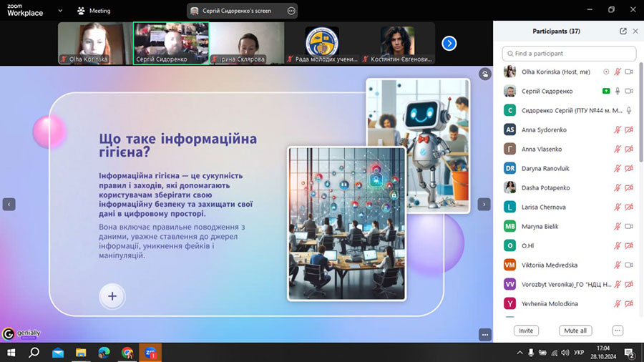644x362 pixels.
Task: Open Microsoft Edge from taskbar
Action: click(x=104, y=353)
